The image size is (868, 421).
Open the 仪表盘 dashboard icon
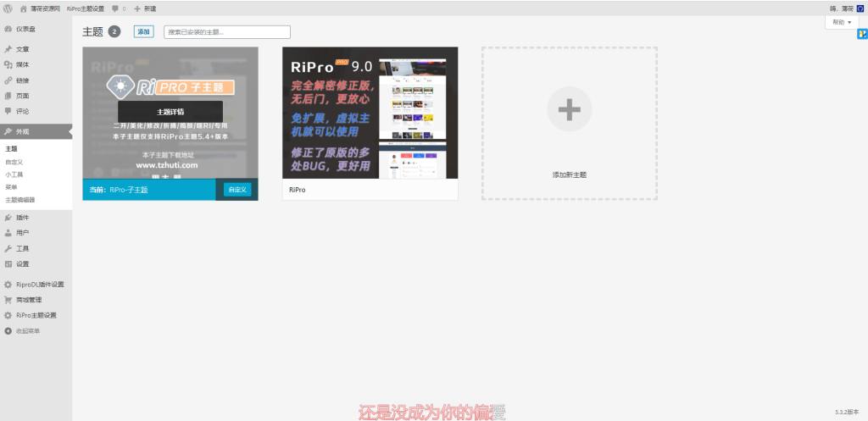coord(8,29)
